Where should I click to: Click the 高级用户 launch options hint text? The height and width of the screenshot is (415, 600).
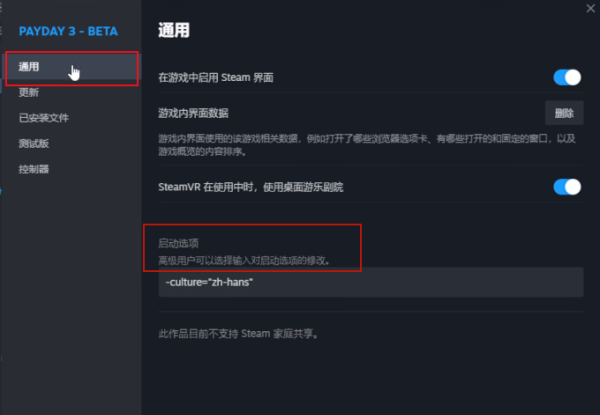245,260
